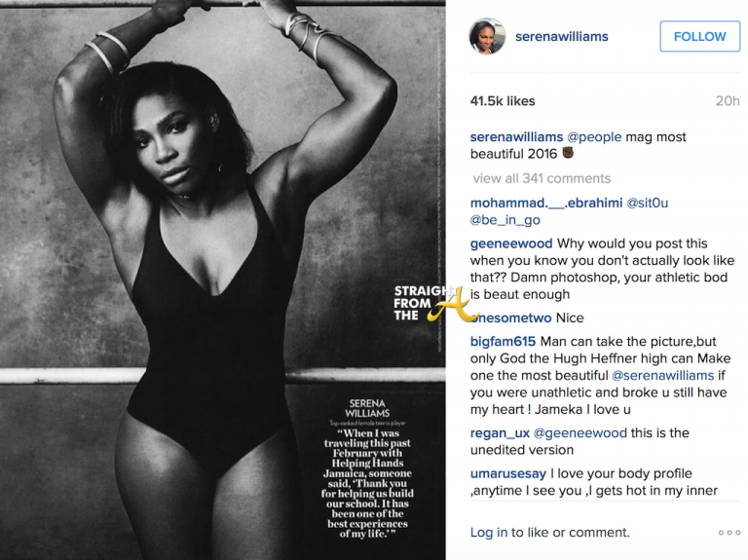Click the Log in link

click(488, 533)
